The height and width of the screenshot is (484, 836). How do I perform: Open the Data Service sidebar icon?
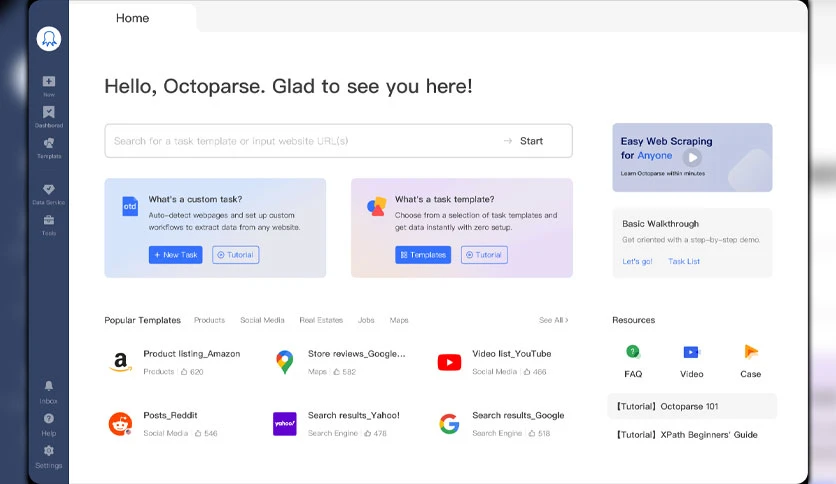tap(49, 189)
